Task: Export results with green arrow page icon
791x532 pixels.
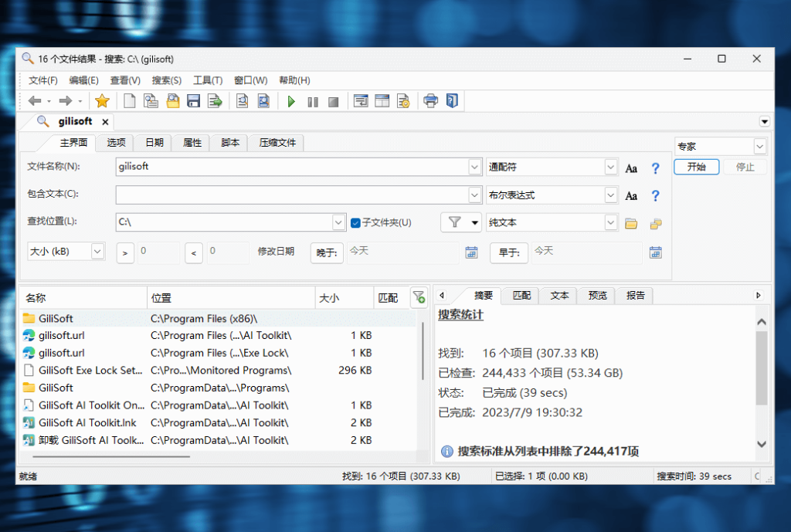Action: (x=216, y=101)
